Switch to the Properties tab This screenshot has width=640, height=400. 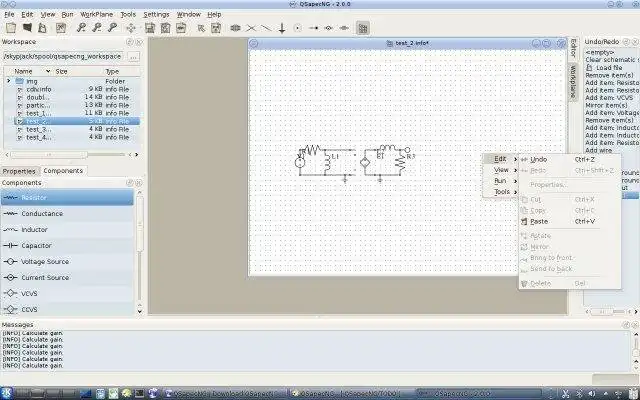19,171
